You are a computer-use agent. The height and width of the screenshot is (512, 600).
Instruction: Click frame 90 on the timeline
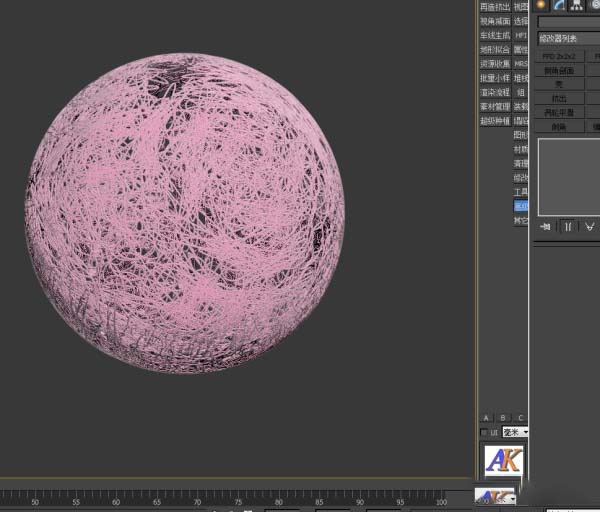point(360,502)
